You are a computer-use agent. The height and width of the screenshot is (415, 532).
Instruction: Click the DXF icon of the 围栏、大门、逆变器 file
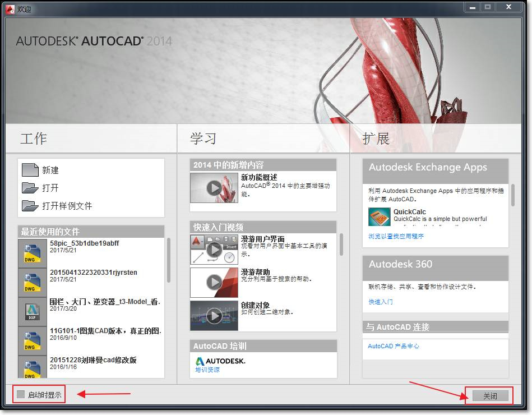pyautogui.click(x=32, y=311)
